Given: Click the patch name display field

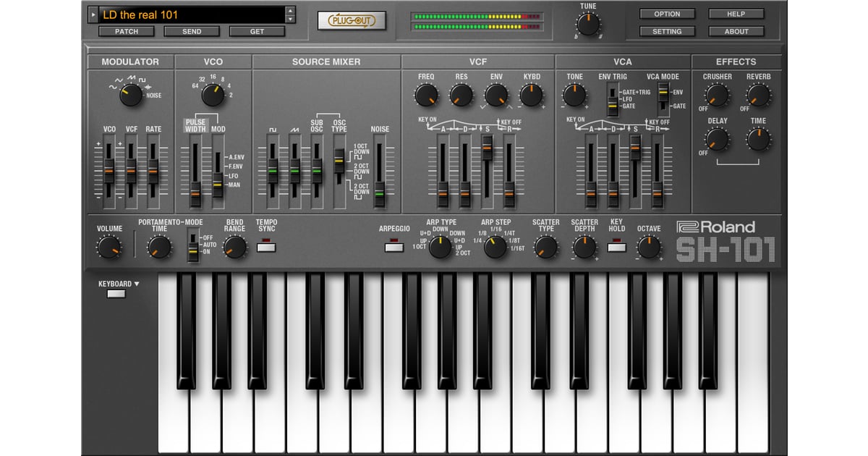Looking at the screenshot, I should tap(191, 14).
